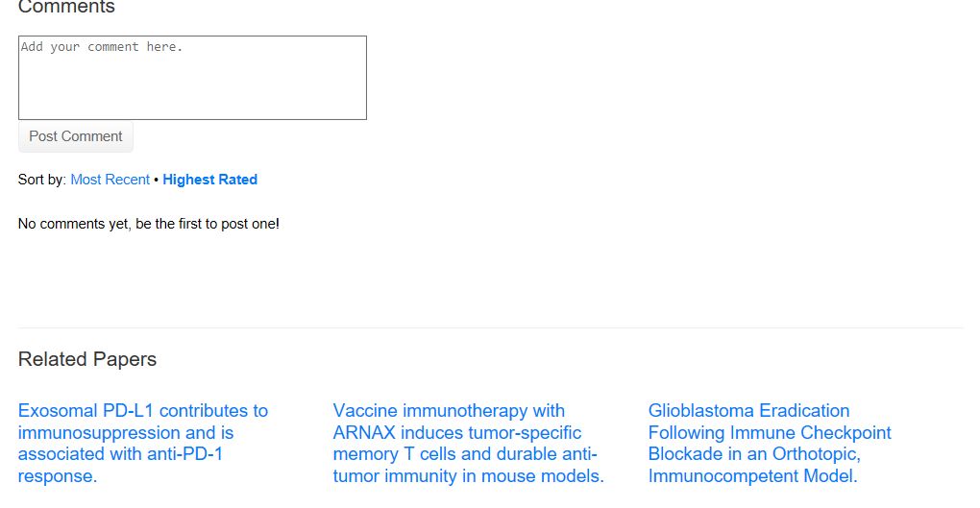
Task: Click the Comments section heading
Action: (x=66, y=8)
